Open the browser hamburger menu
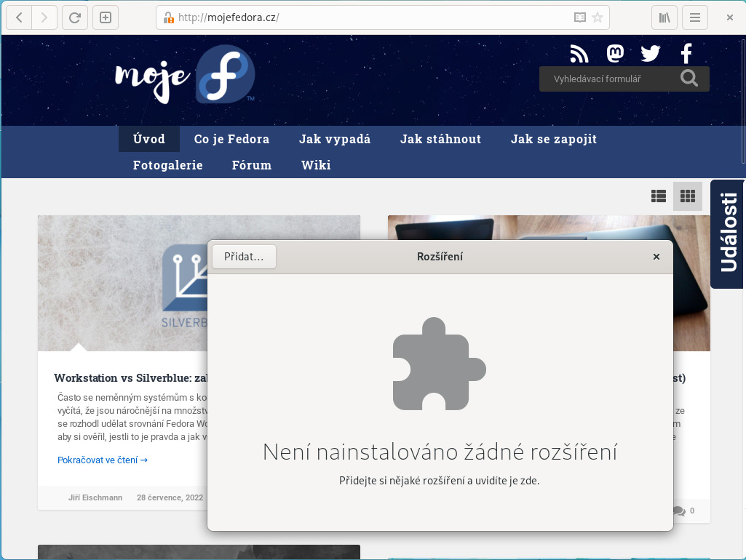The image size is (746, 560). [x=695, y=17]
